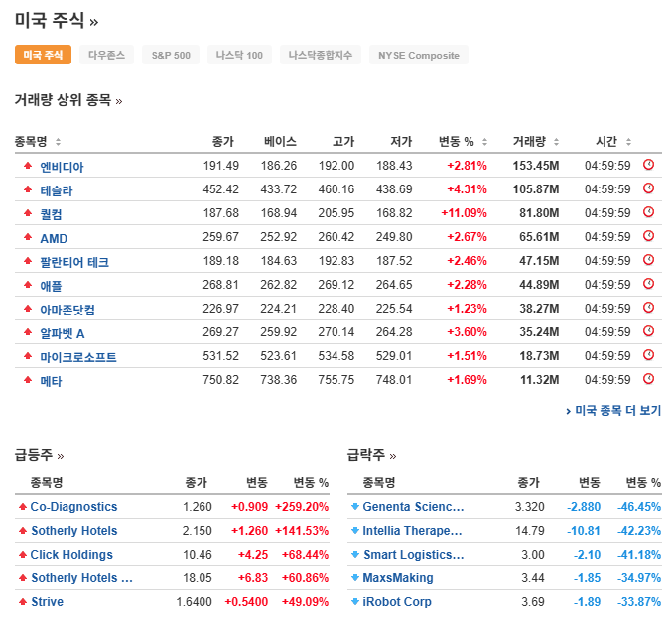The width and height of the screenshot is (672, 627).
Task: Sort table by 변동 % column arrows
Action: pyautogui.click(x=484, y=142)
